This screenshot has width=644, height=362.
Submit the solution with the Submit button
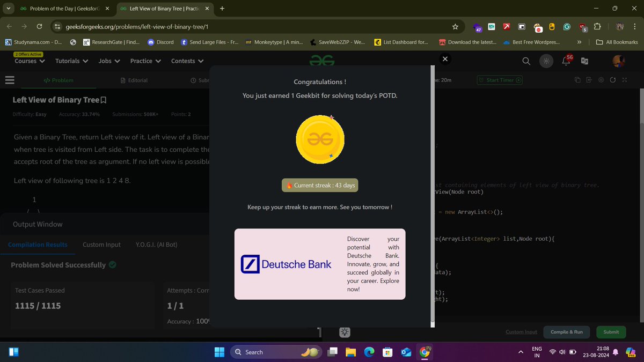pos(611,332)
